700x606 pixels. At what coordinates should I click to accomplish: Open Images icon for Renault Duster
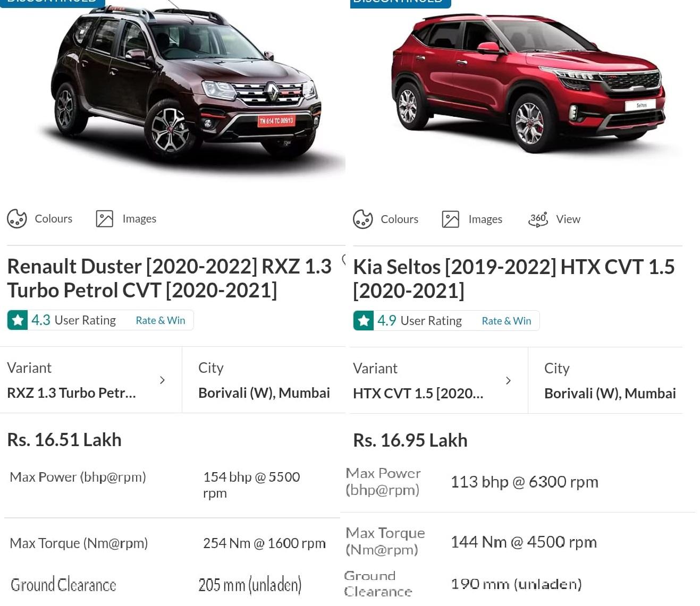(105, 219)
